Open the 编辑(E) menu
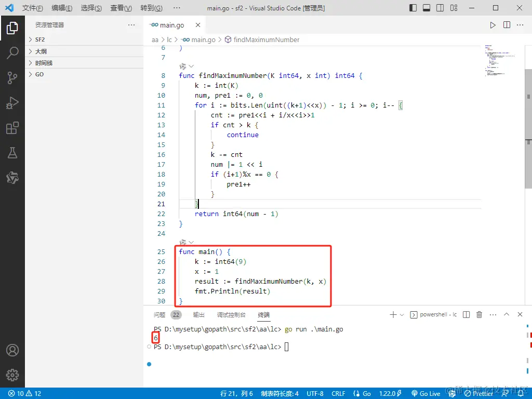This screenshot has width=532, height=399. [x=62, y=8]
